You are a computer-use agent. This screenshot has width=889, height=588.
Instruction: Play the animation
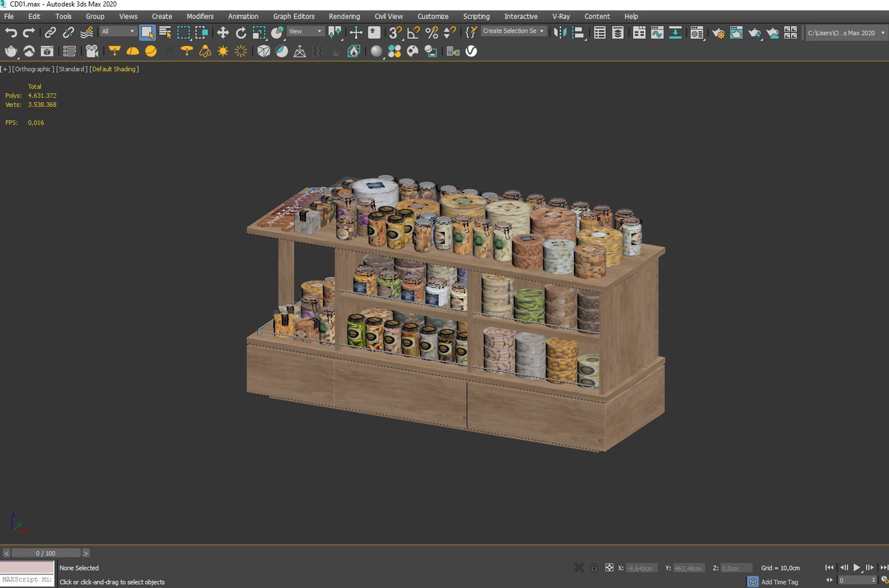pos(856,568)
